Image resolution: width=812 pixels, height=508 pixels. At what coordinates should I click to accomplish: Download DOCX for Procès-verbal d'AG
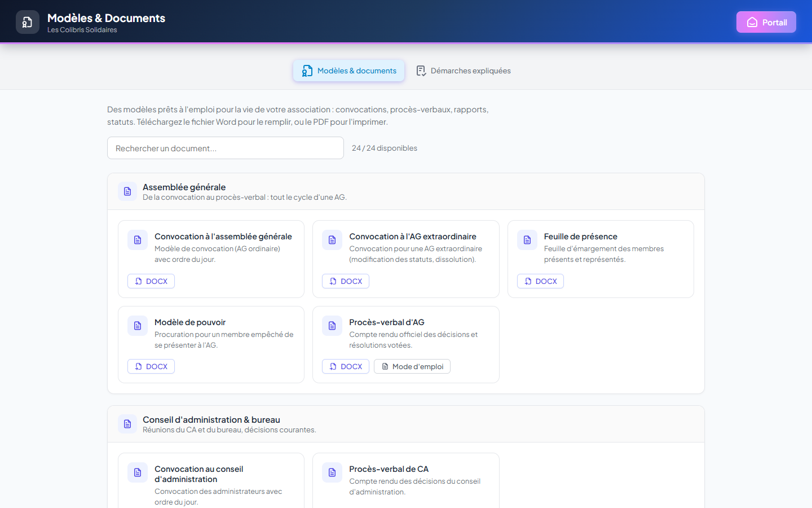pyautogui.click(x=346, y=366)
